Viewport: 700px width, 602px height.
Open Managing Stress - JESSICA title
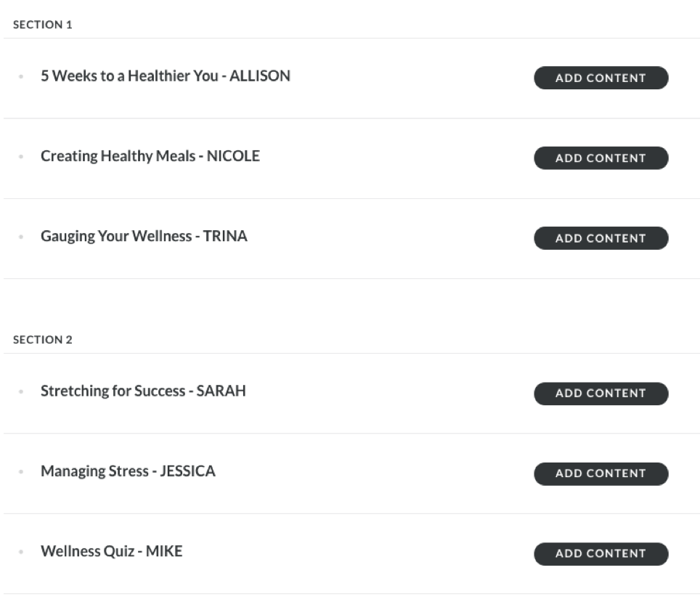(128, 471)
